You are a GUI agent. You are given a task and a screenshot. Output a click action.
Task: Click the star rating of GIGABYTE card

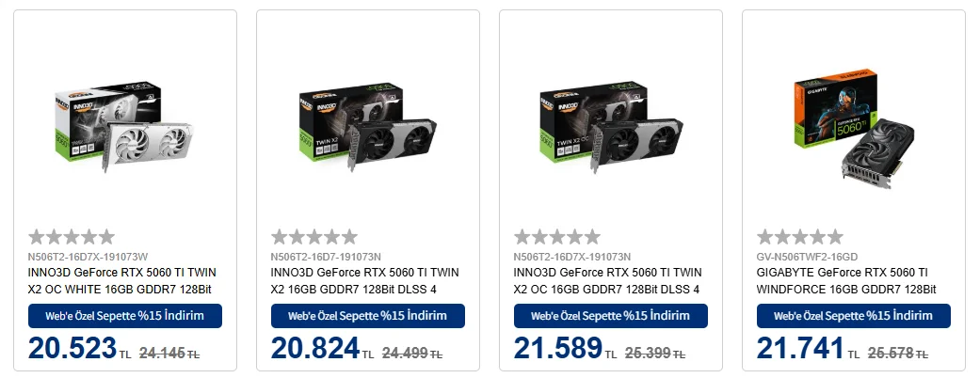tap(800, 237)
